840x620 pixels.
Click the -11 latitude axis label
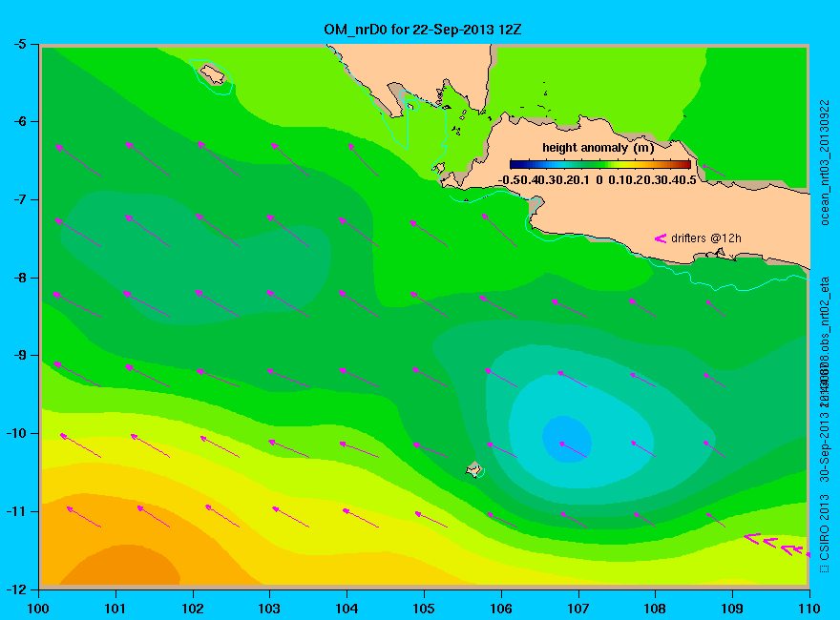click(16, 512)
